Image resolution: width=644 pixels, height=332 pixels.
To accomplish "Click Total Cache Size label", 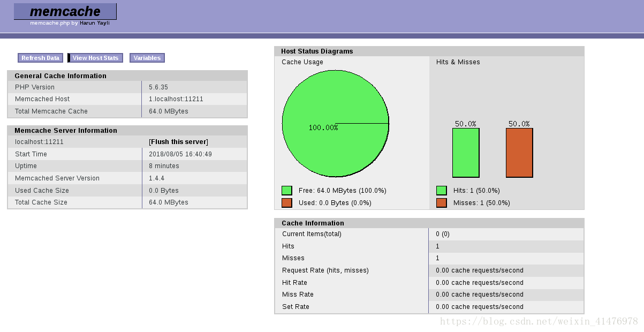I will 41,202.
